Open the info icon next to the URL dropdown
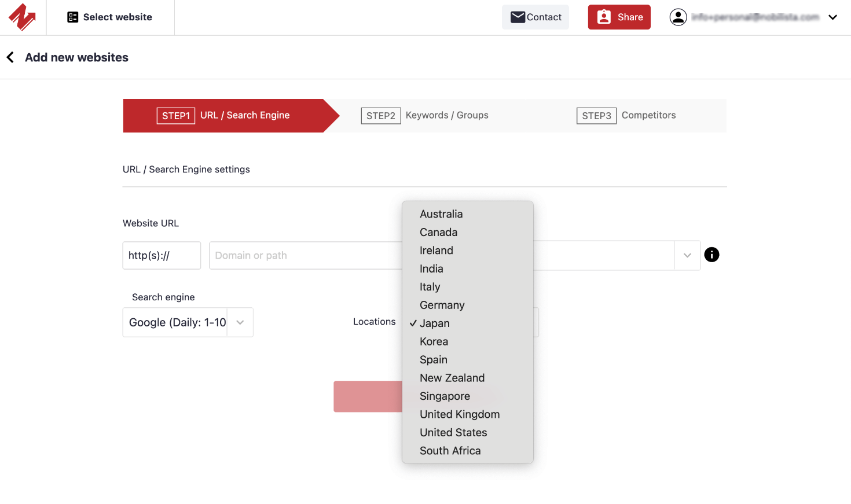 [711, 255]
